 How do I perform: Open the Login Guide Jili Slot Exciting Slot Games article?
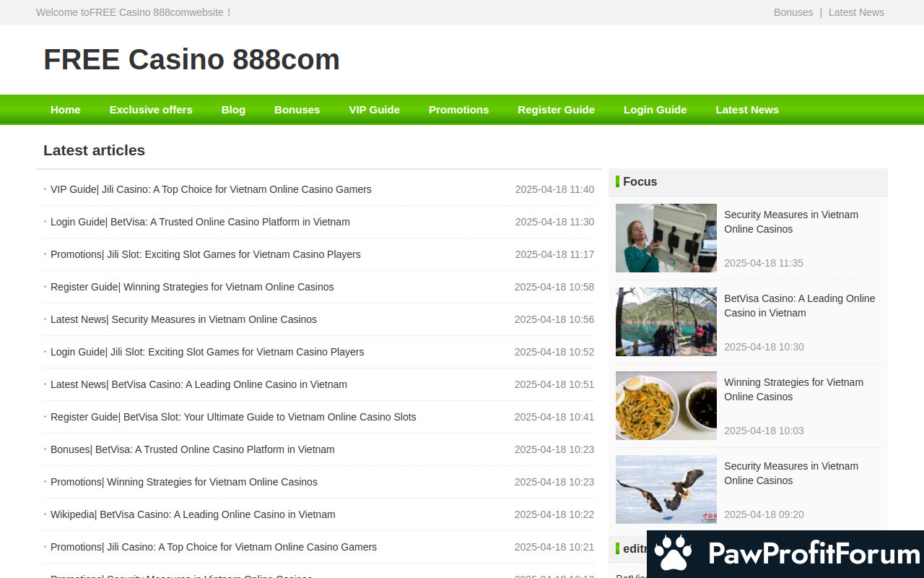point(207,352)
